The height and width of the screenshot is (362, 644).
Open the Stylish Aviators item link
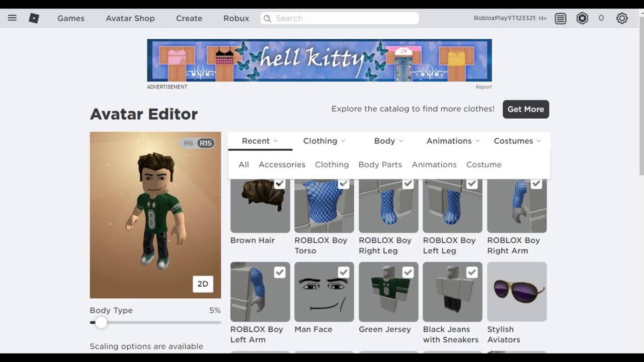pos(504,334)
